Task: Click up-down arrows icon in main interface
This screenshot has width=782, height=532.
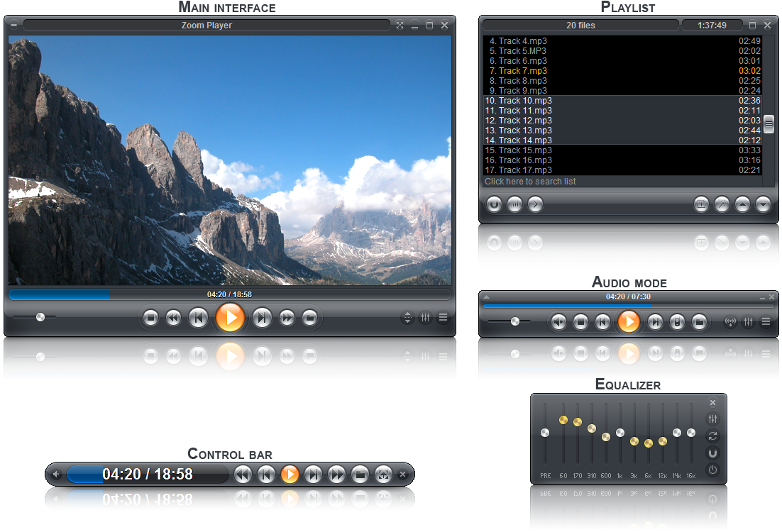Action: pyautogui.click(x=407, y=317)
